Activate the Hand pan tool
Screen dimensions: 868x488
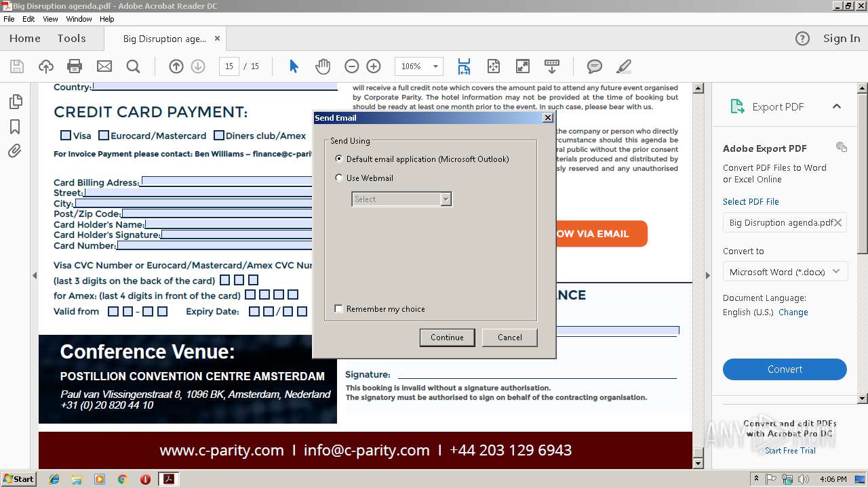pyautogui.click(x=323, y=66)
